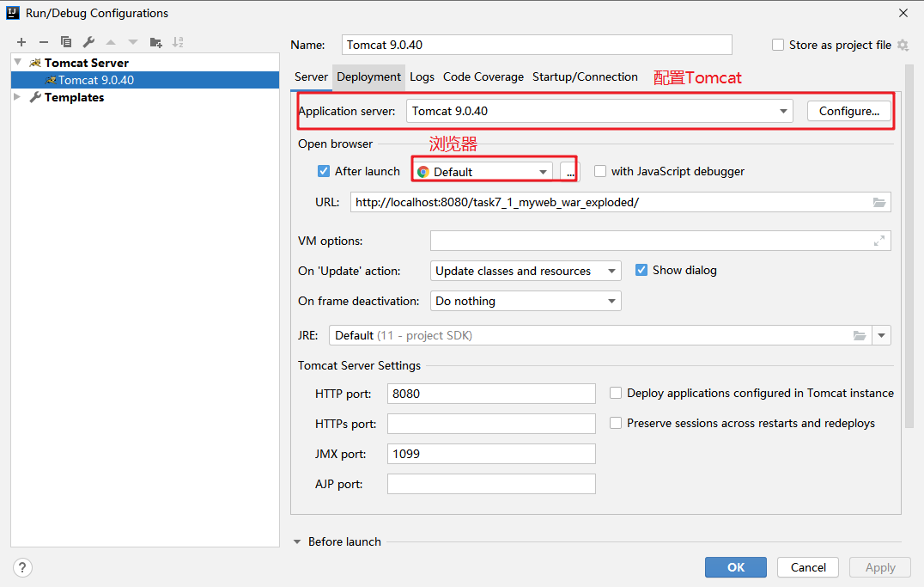The width and height of the screenshot is (924, 587).
Task: Switch to the Deployment tab
Action: pyautogui.click(x=368, y=76)
